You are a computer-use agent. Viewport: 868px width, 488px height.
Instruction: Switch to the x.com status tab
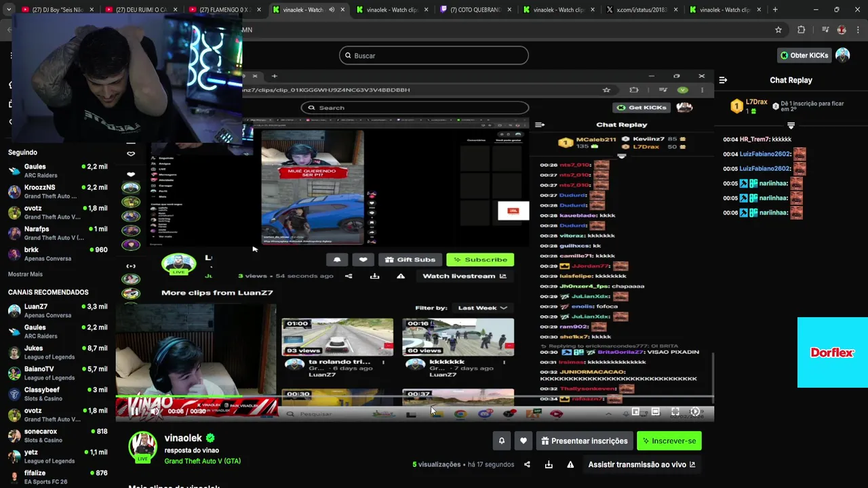[x=641, y=9]
